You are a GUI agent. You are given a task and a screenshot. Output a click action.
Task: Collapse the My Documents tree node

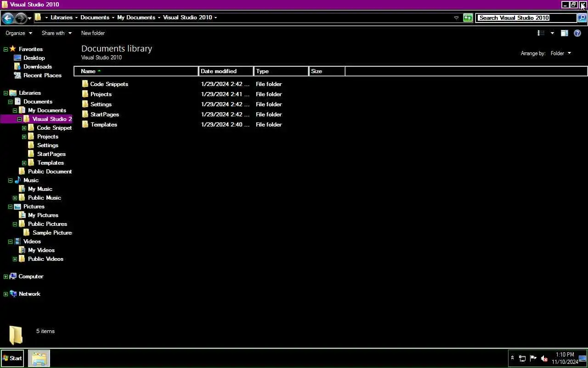[15, 110]
